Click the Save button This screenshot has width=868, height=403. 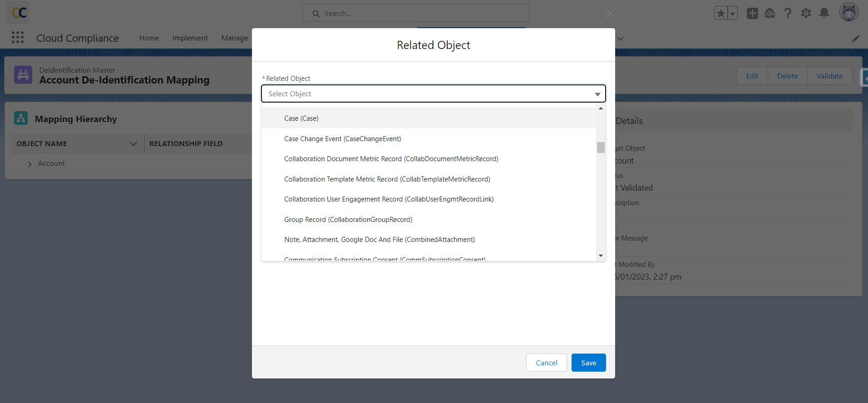(x=588, y=363)
